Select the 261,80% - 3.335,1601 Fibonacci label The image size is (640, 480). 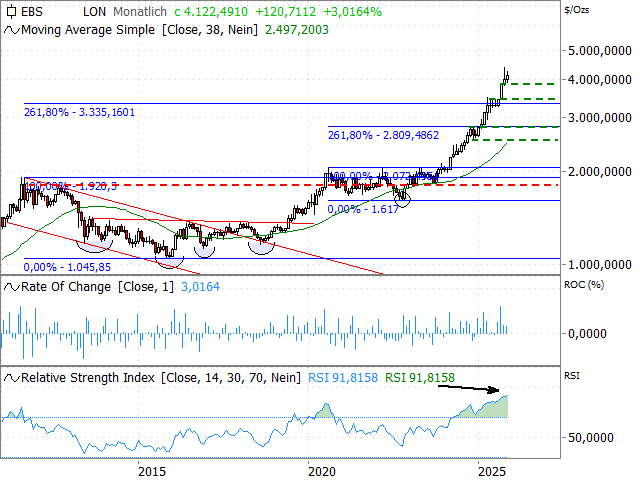click(x=93, y=112)
